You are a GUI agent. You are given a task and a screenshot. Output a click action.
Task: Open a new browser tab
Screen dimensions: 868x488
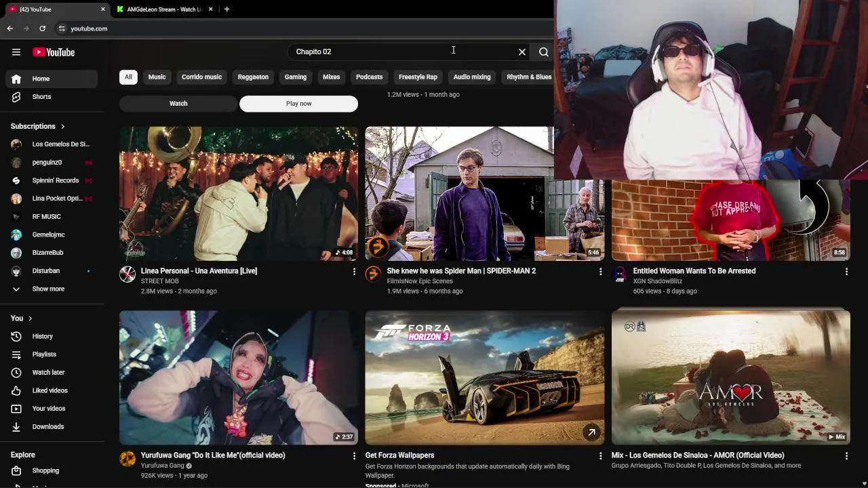coord(226,9)
